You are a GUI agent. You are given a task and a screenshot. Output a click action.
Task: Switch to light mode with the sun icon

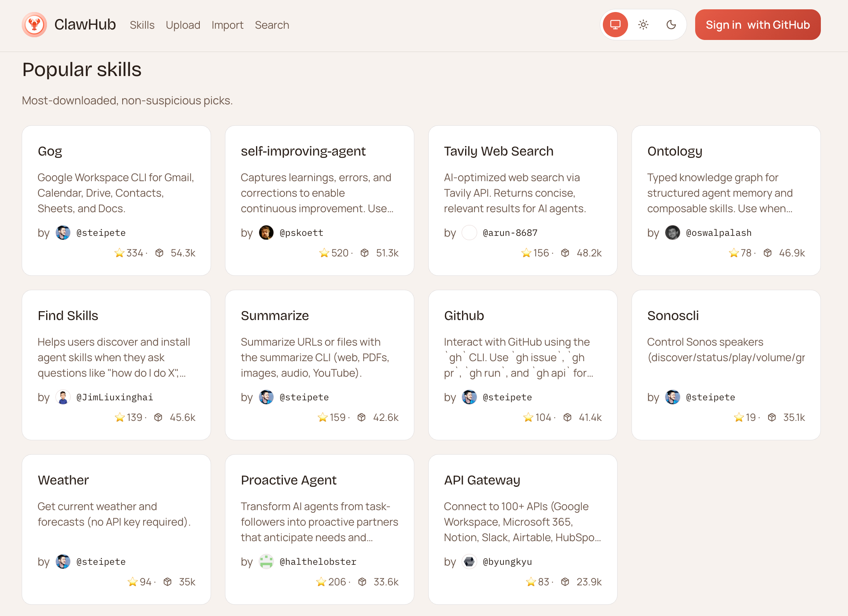point(643,24)
